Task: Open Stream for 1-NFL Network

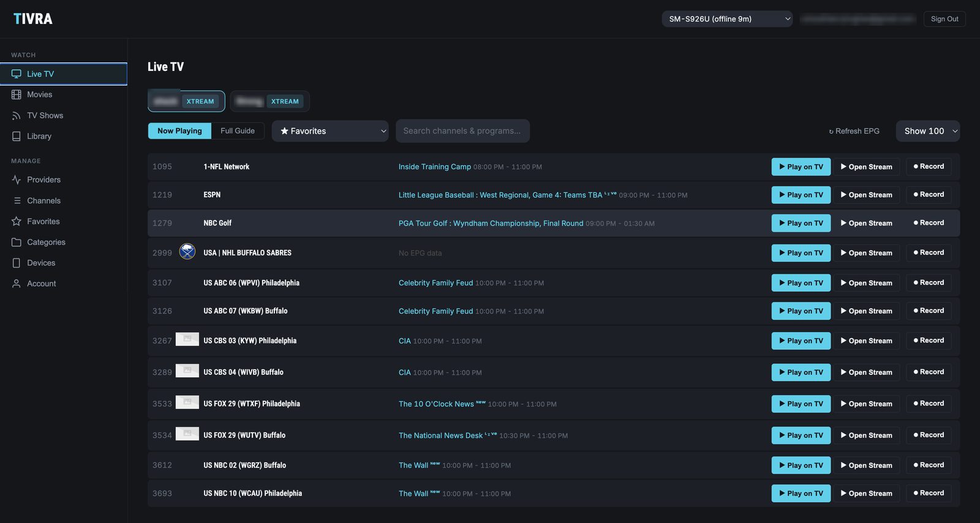Action: (866, 167)
